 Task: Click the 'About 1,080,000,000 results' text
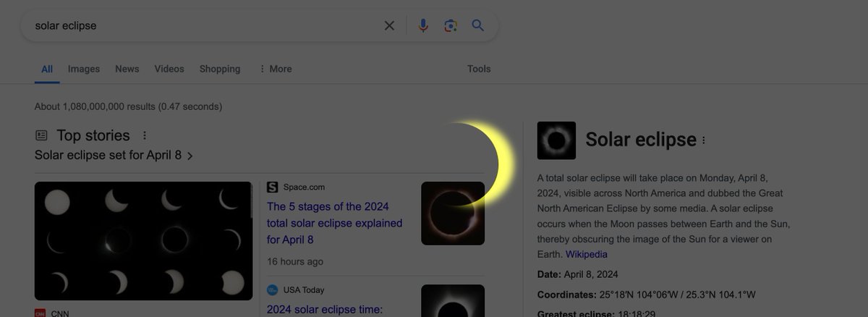pyautogui.click(x=128, y=106)
